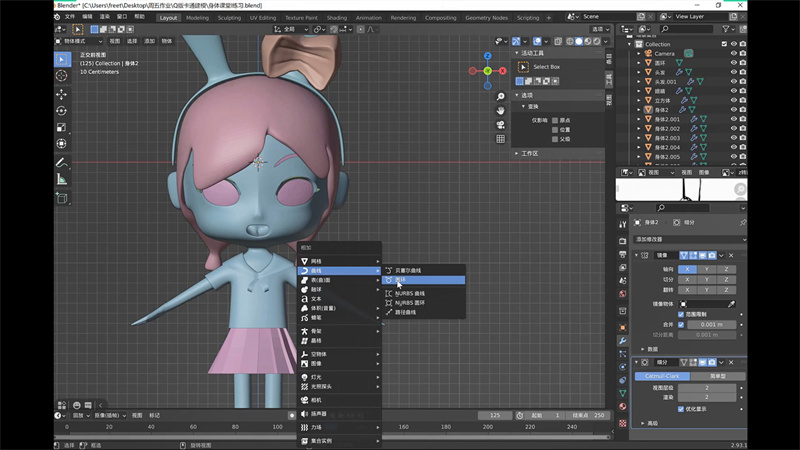
Task: Open the 灯光 light submenu
Action: pos(340,377)
